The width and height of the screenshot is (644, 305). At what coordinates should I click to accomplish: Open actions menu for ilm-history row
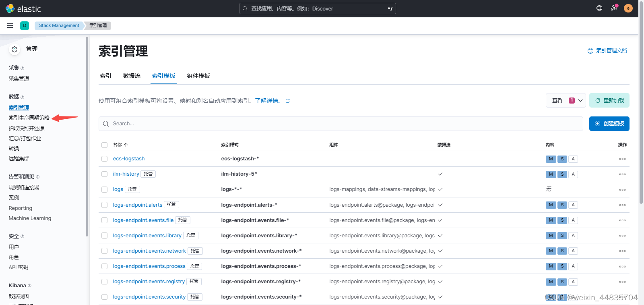[622, 174]
